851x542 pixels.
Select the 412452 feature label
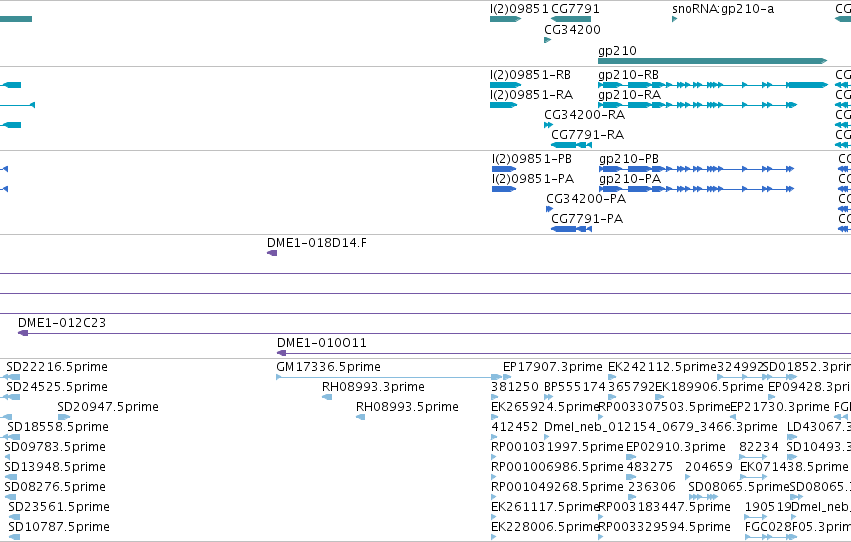515,427
